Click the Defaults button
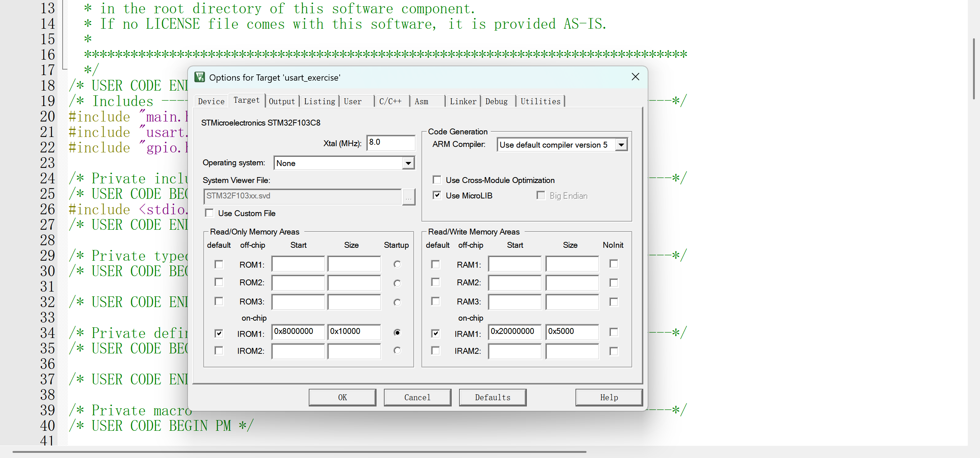980x458 pixels. 492,397
